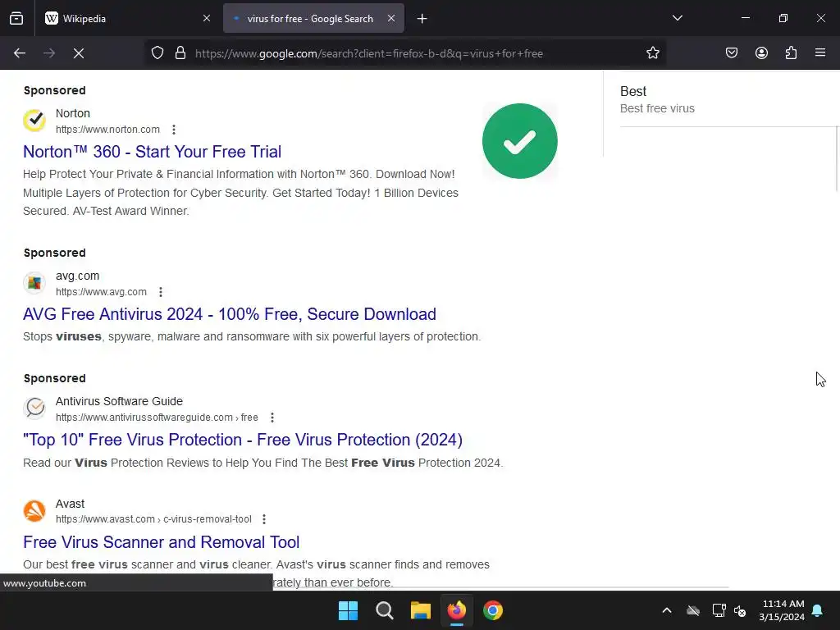Expand the list all tabs chevron

[677, 18]
